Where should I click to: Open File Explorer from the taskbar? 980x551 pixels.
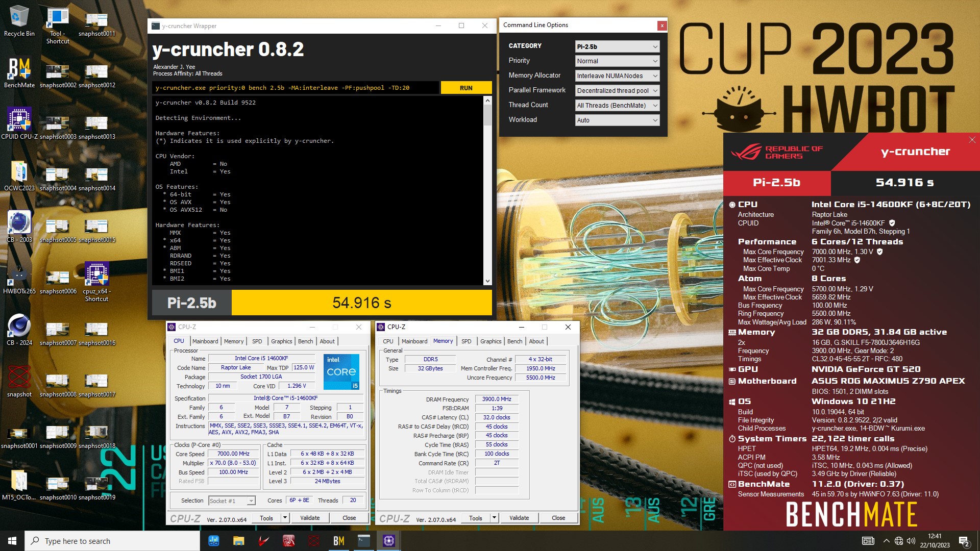238,541
